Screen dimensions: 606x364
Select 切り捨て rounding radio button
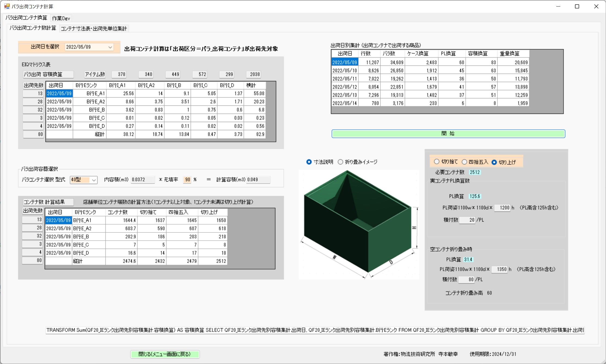click(437, 162)
